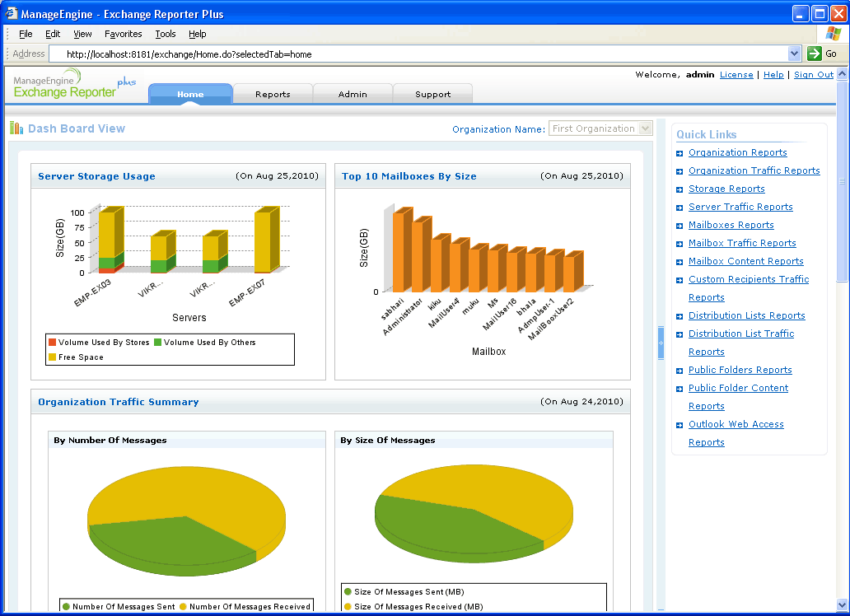Viewport: 850px width, 616px height.
Task: Open the Edit menu
Action: click(53, 34)
